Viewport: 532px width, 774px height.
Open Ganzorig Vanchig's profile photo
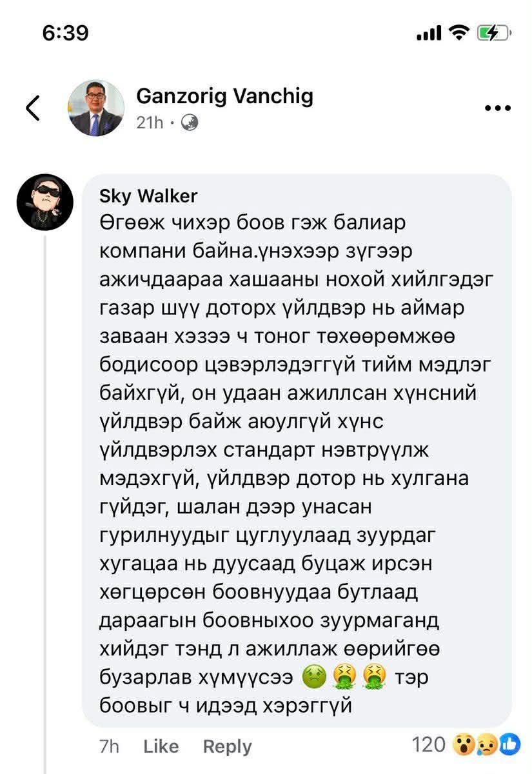(97, 108)
